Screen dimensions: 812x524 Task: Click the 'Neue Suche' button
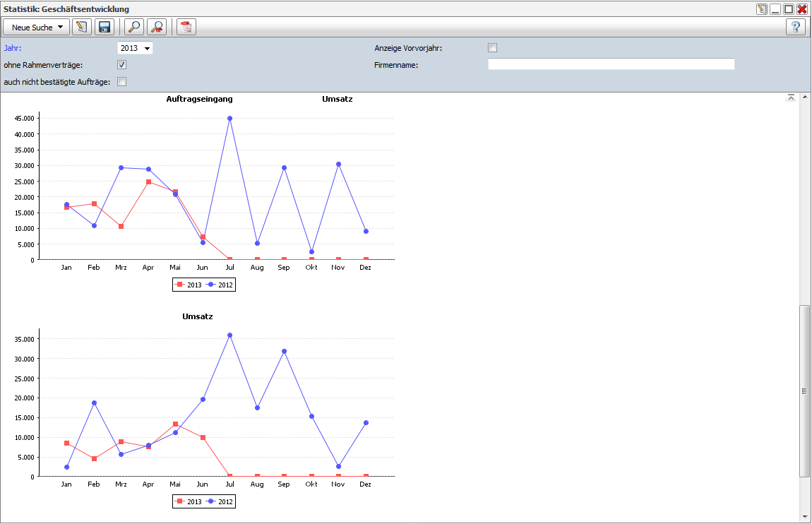32,28
